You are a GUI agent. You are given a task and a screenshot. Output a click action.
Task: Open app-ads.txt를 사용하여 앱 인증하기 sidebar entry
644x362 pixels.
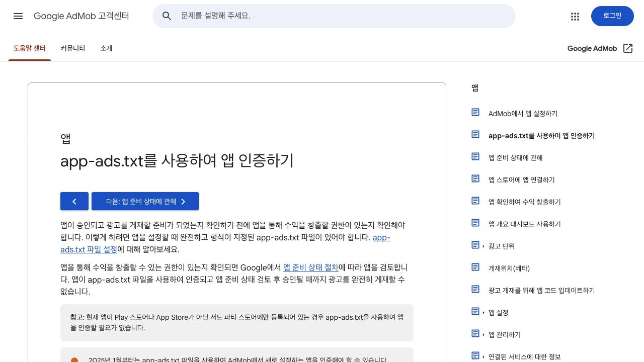point(541,136)
